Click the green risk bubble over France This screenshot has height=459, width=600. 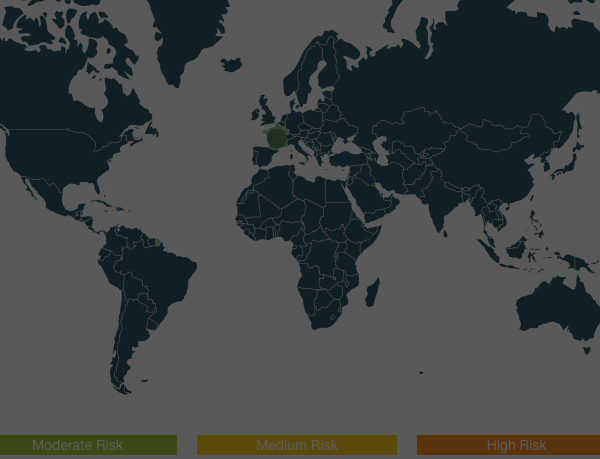point(277,137)
